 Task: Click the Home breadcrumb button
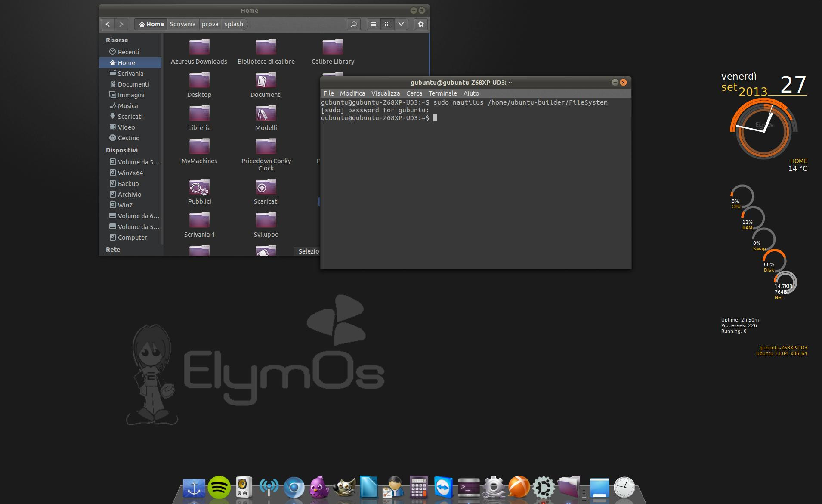(151, 24)
